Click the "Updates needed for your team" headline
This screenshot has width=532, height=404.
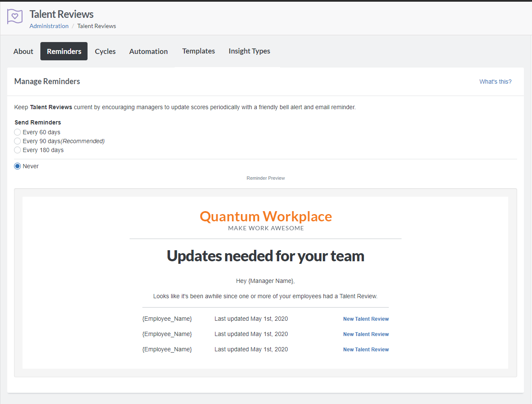click(266, 256)
